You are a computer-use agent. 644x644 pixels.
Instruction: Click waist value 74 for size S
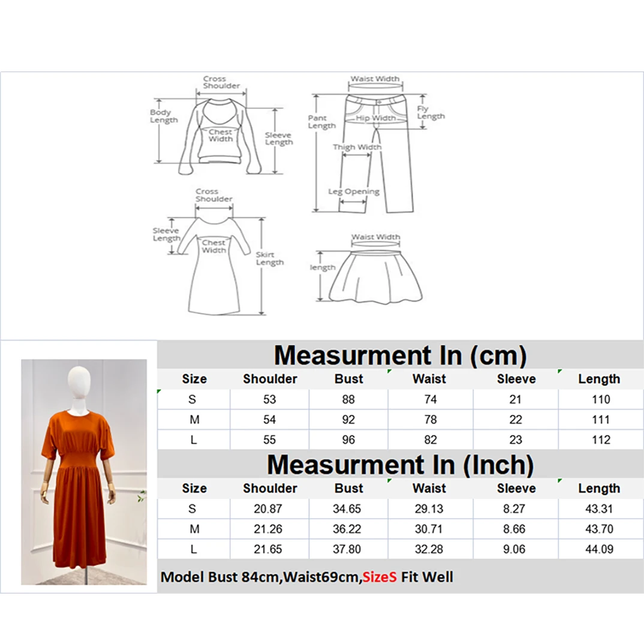pos(431,399)
